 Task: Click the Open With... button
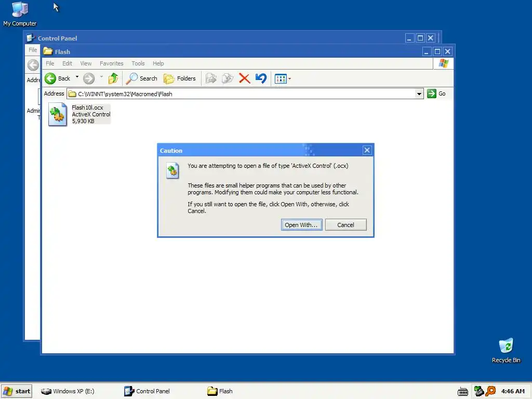tap(302, 225)
